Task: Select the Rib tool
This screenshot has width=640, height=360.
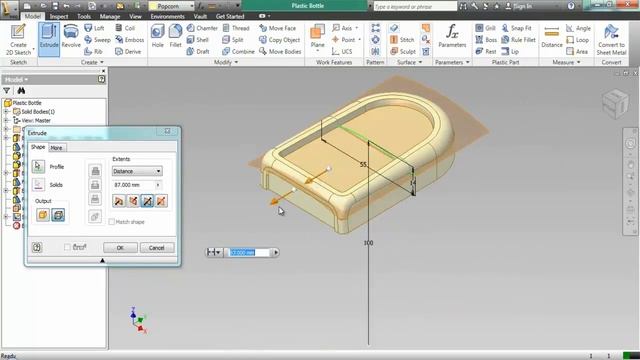Action: [93, 51]
